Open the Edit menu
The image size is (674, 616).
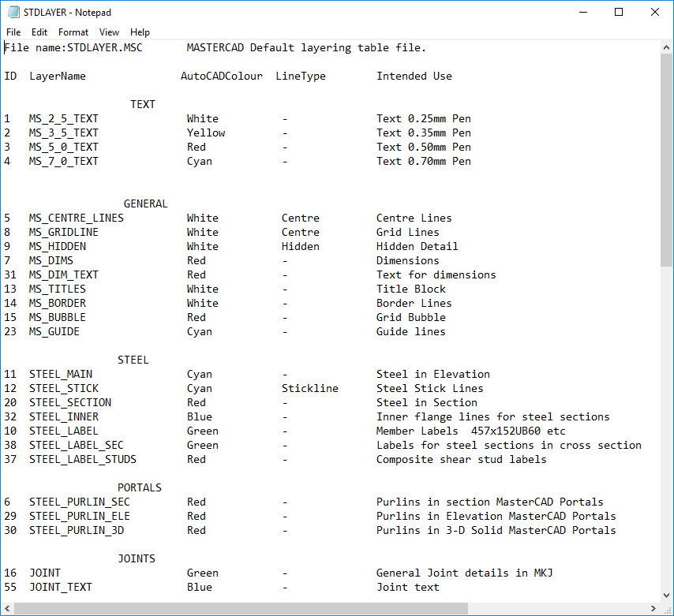point(39,32)
